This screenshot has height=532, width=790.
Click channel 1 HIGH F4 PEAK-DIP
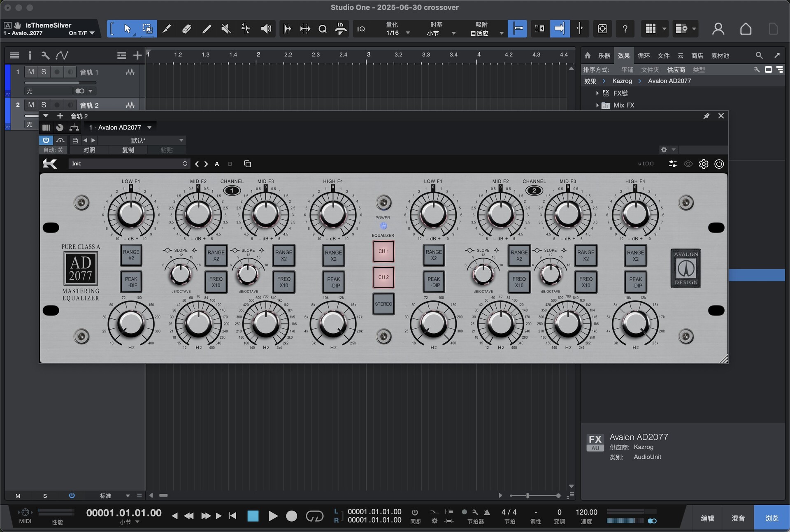[333, 282]
